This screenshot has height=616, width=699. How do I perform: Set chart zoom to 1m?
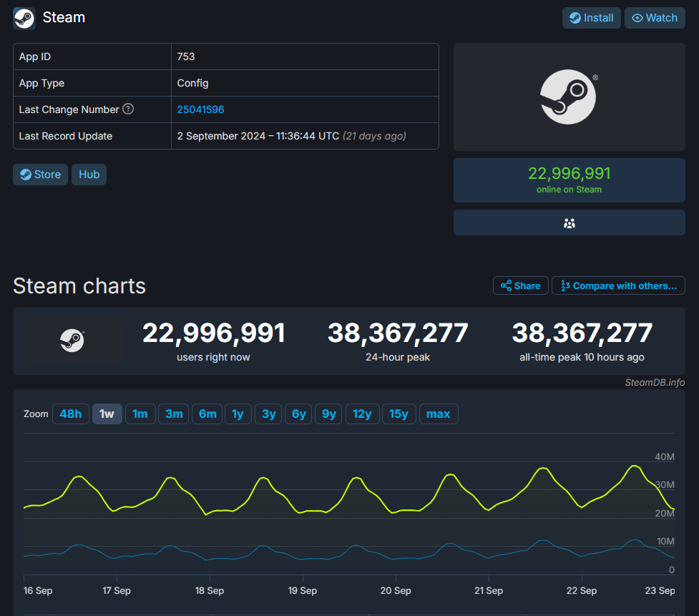coord(140,414)
